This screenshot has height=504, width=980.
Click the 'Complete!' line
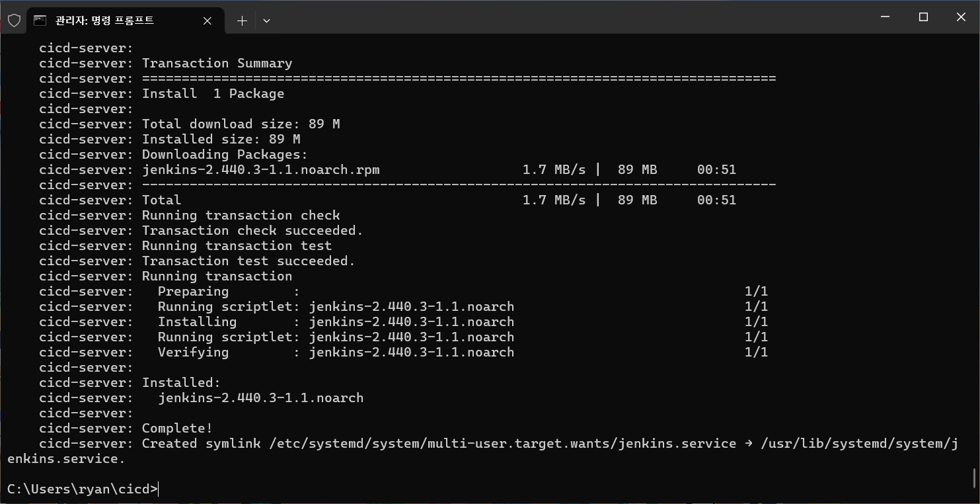[x=177, y=429]
